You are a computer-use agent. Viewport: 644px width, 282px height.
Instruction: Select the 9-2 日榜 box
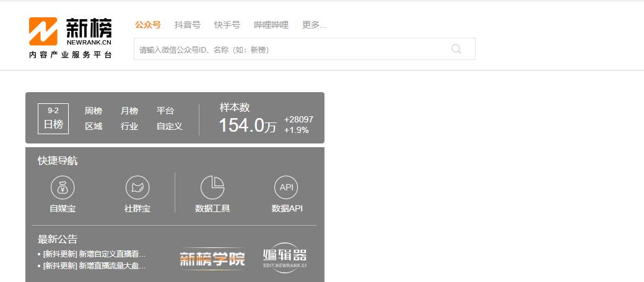[53, 119]
